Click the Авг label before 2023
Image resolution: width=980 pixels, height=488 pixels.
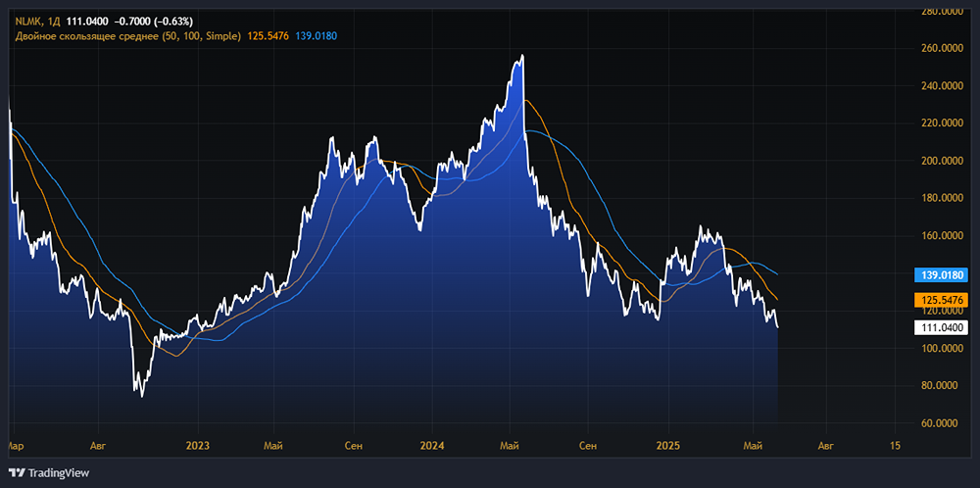coord(98,446)
